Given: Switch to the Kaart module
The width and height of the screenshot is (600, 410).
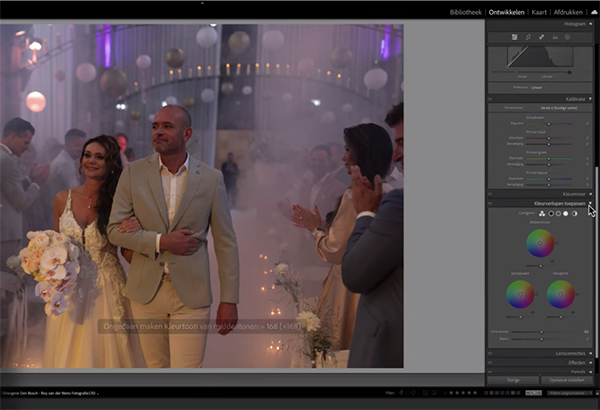Looking at the screenshot, I should pyautogui.click(x=539, y=12).
